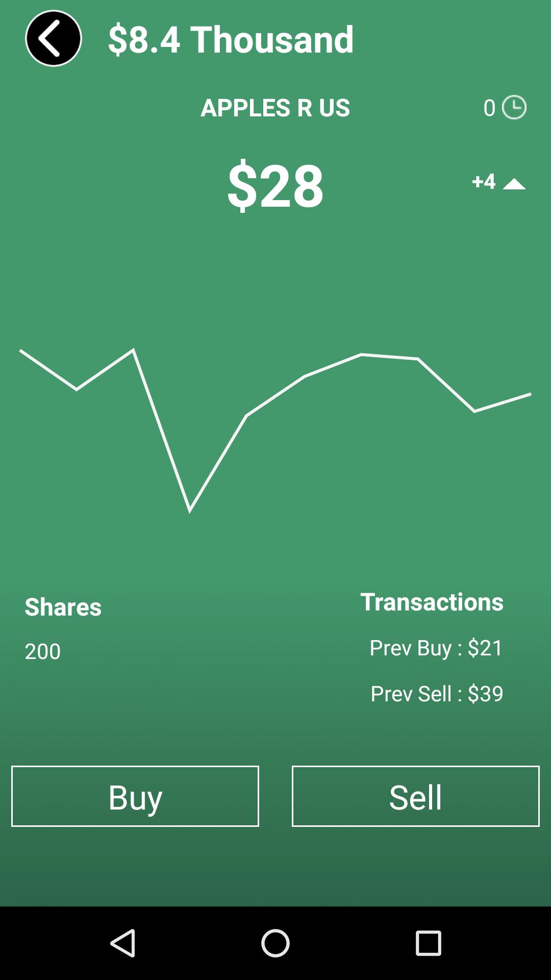Tap the white upward triangle price indicator

(514, 184)
